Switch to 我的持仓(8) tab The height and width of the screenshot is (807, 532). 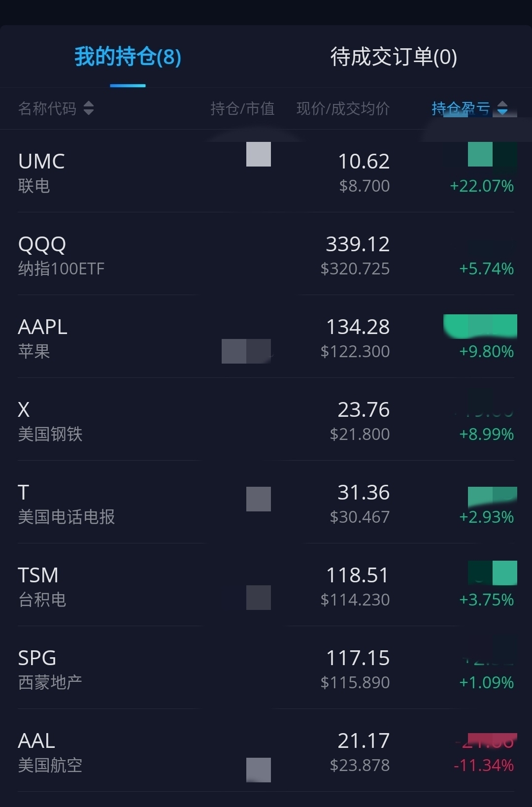128,57
